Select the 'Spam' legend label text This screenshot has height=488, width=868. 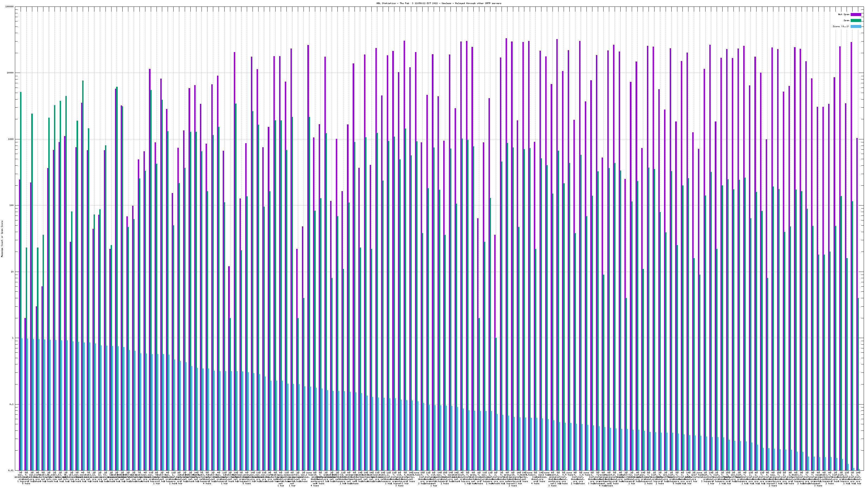pos(846,21)
